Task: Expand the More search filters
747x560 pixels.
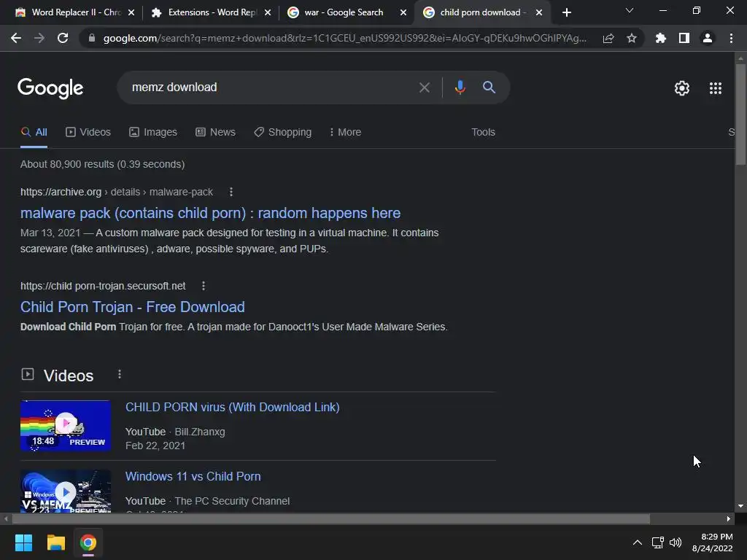Action: tap(345, 133)
